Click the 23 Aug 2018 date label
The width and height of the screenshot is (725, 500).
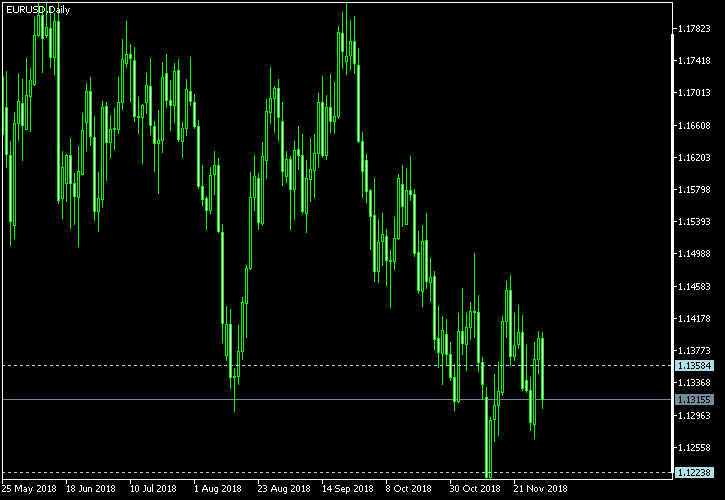point(284,488)
